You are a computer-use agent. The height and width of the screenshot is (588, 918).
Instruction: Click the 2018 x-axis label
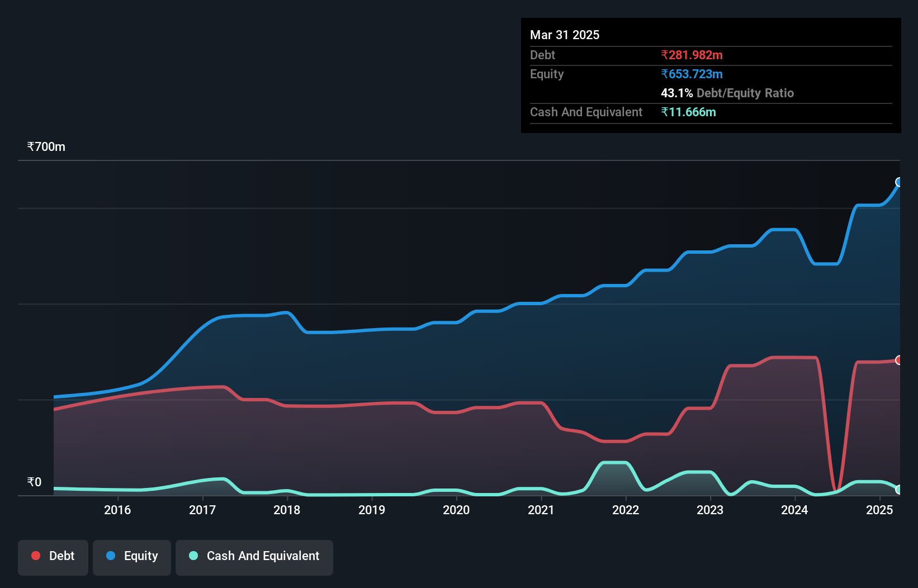pyautogui.click(x=287, y=510)
